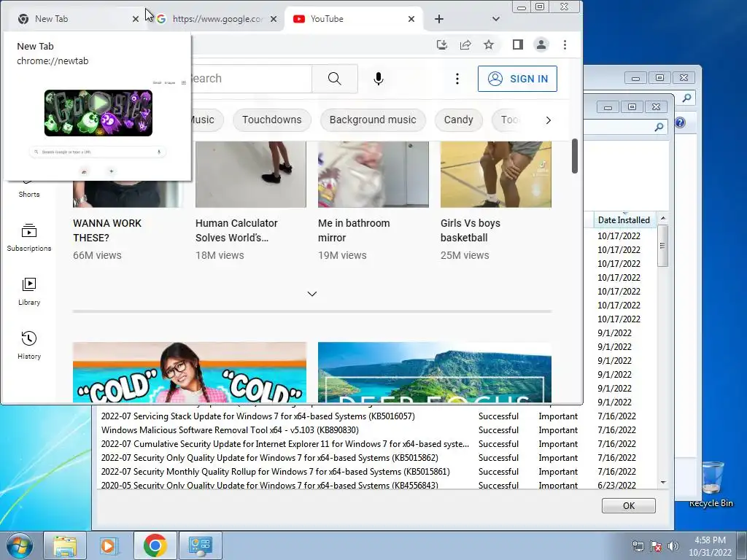This screenshot has height=560, width=747.
Task: Select the Touchdowns filter chip
Action: pyautogui.click(x=272, y=120)
